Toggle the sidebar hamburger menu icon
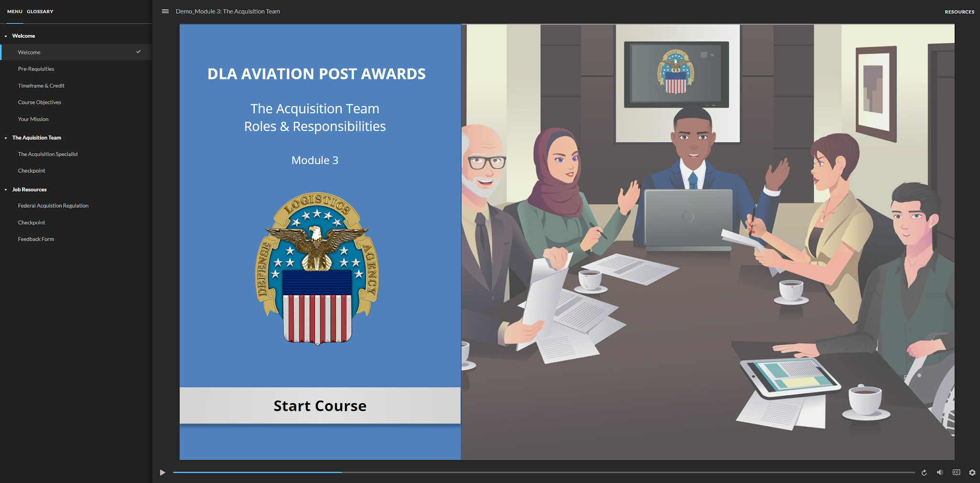 click(165, 11)
